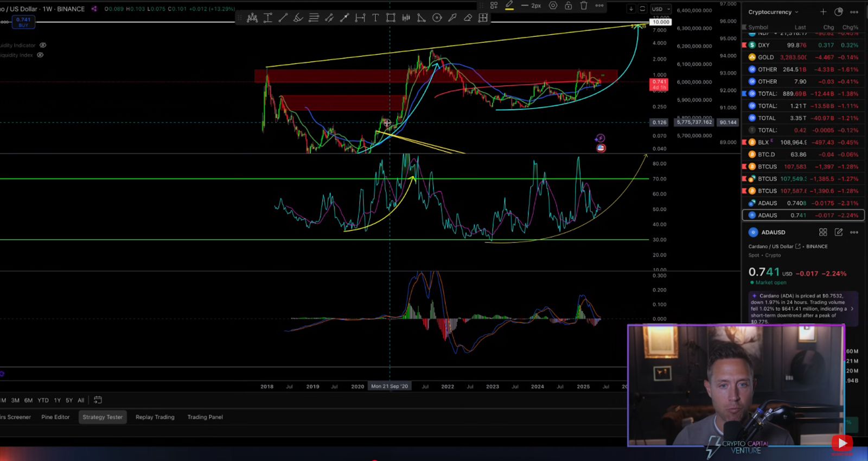
Task: Open the Strategy Tester tab
Action: click(x=103, y=417)
